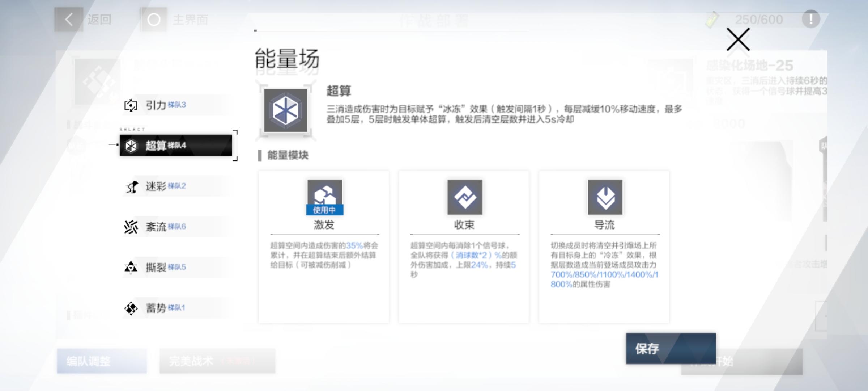This screenshot has height=391, width=868.
Task: Save the energy field selection with 保存
Action: pos(671,349)
